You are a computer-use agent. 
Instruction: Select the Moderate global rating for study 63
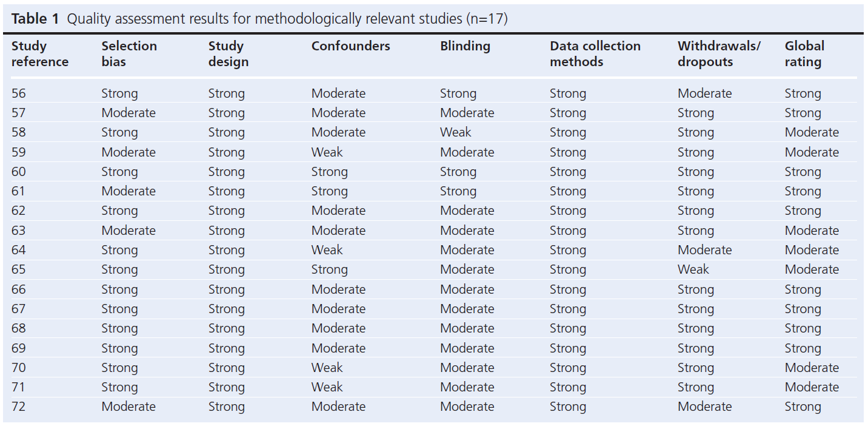[812, 231]
